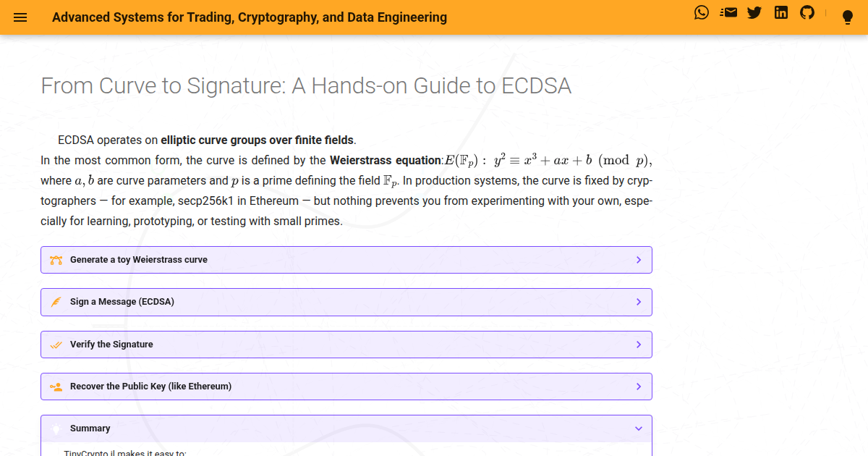Toggle dark mode with lightbulb icon
This screenshot has width=868, height=456.
coord(848,18)
